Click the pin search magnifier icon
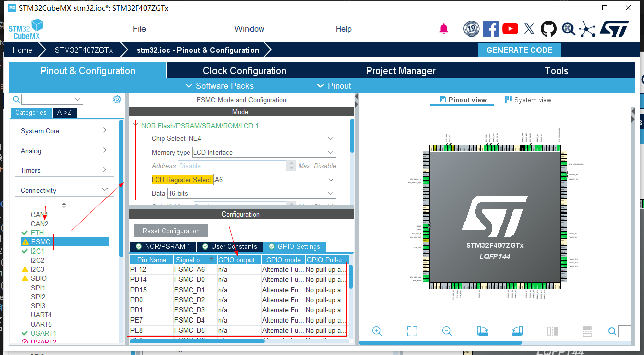The height and width of the screenshot is (355, 644). (x=612, y=332)
